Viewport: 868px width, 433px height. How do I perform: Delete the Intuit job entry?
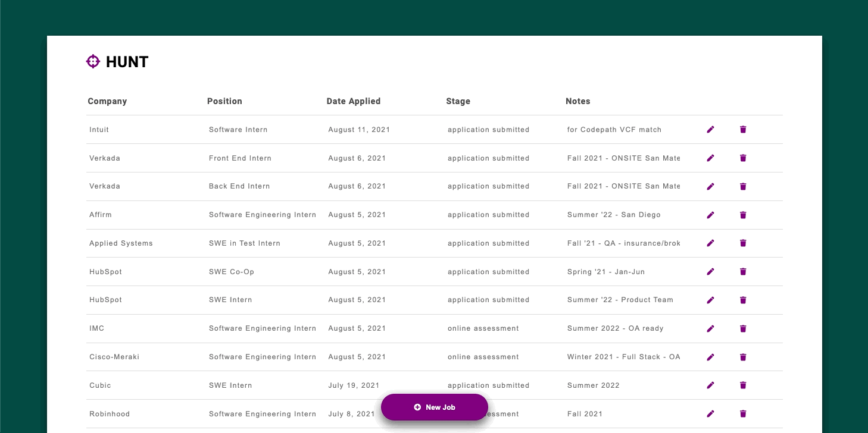[x=743, y=130]
